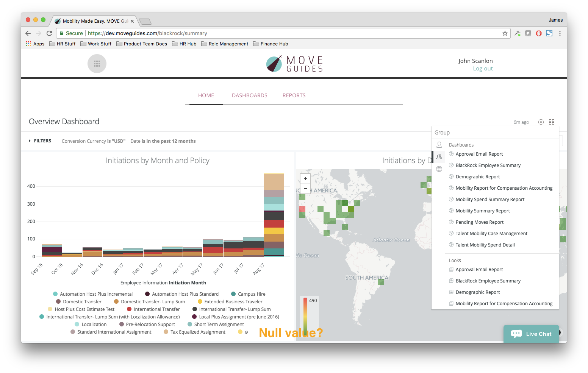588x373 pixels.
Task: Toggle Campus Hire legend series
Action: click(x=252, y=294)
